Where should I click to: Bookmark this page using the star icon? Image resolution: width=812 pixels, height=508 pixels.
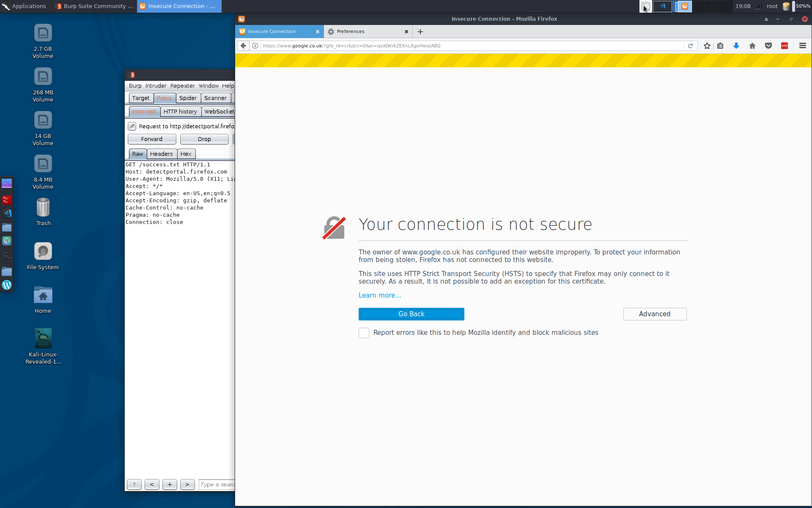coord(707,46)
